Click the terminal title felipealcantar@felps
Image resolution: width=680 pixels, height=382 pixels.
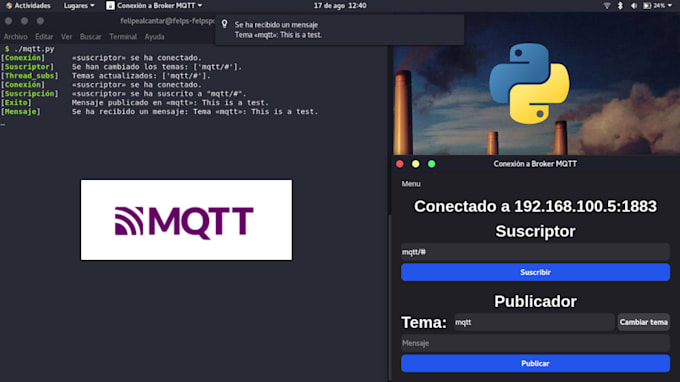tap(167, 21)
